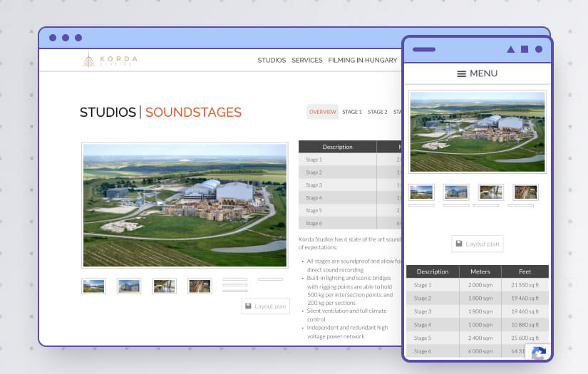588x374 pixels.
Task: Click the save icon on desktop Layout plan button
Action: coord(248,306)
